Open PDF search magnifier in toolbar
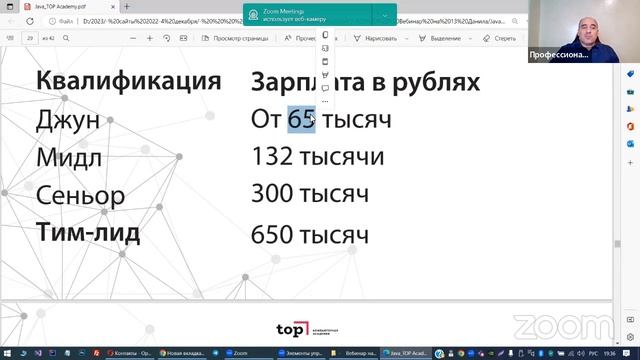 (x=66, y=38)
